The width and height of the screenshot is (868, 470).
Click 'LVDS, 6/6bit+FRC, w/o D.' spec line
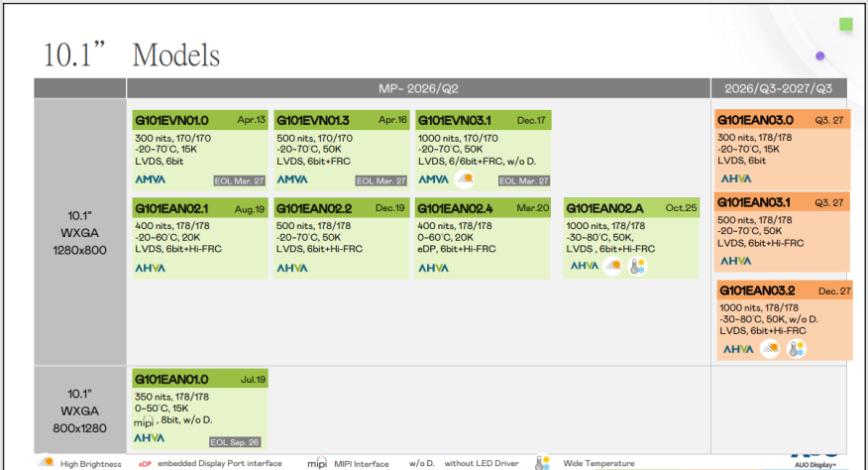[478, 162]
